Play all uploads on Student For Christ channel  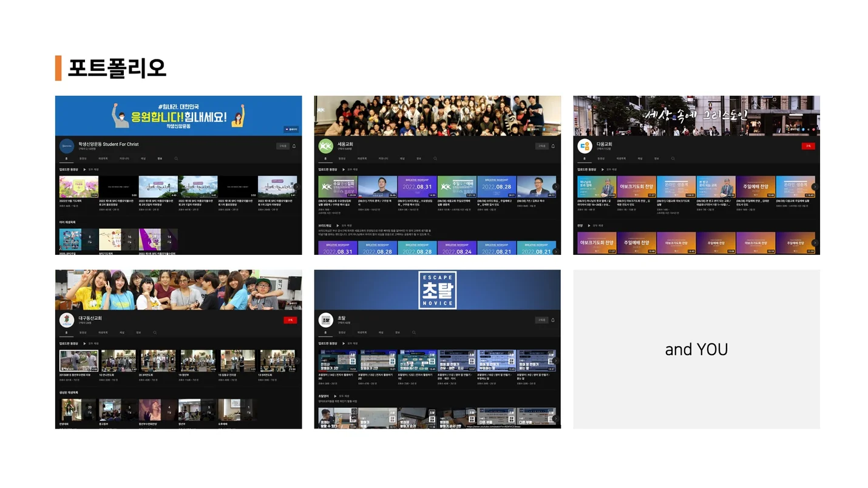coord(92,169)
